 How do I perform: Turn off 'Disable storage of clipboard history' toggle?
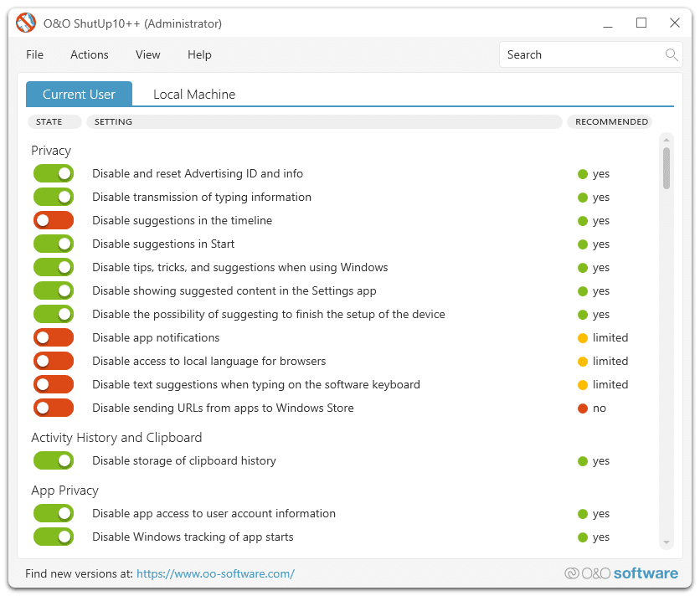pos(54,461)
